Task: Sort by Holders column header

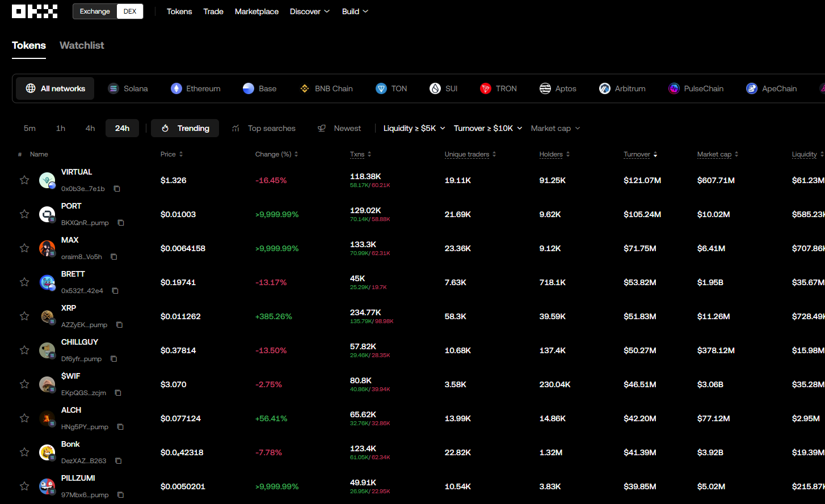Action: pos(555,154)
